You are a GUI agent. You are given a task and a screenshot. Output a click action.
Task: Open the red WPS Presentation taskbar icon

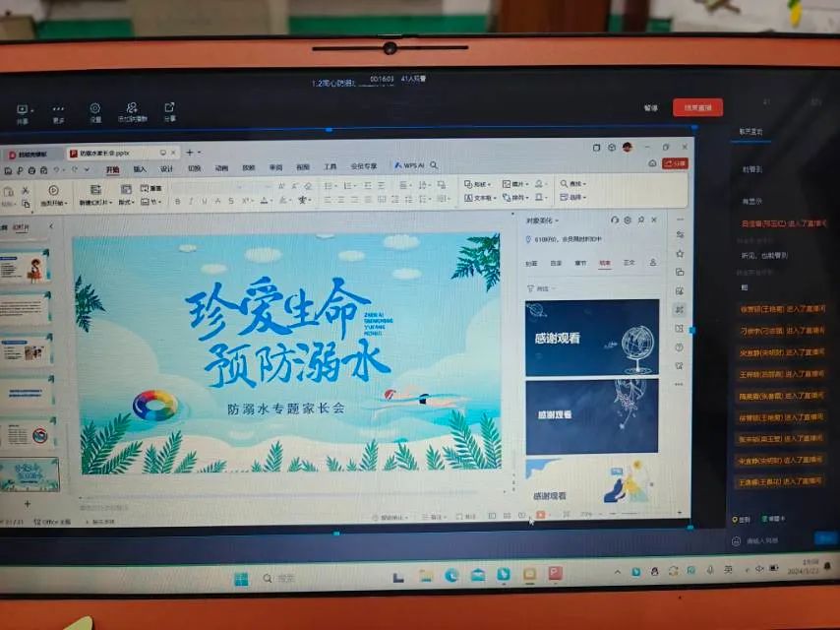555,574
